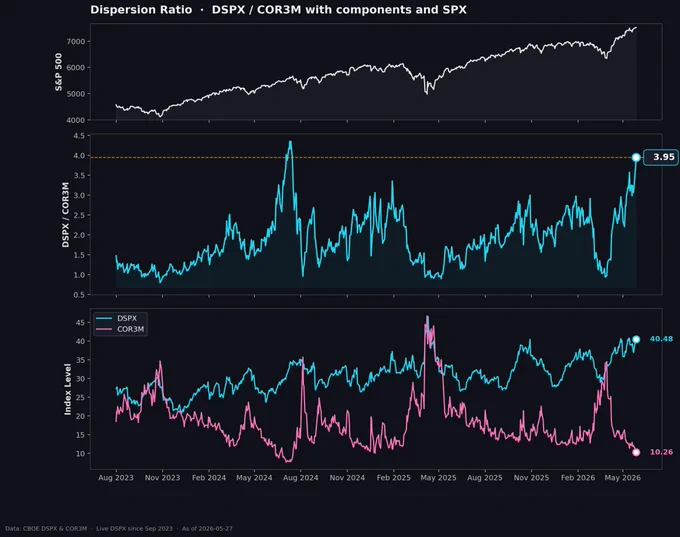Click the 'Nov 2024' date label

(x=347, y=478)
